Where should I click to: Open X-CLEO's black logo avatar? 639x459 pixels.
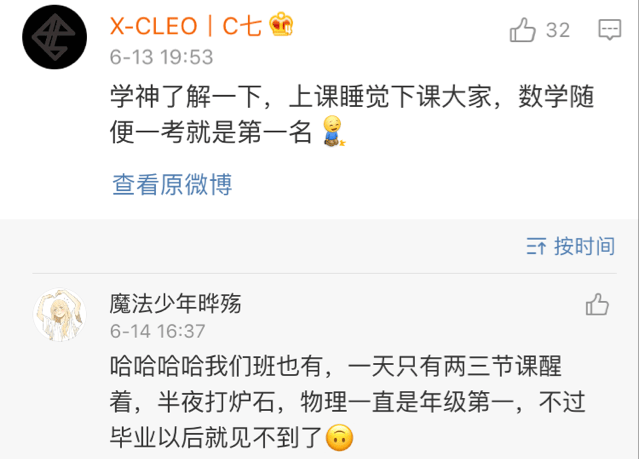coord(54,37)
